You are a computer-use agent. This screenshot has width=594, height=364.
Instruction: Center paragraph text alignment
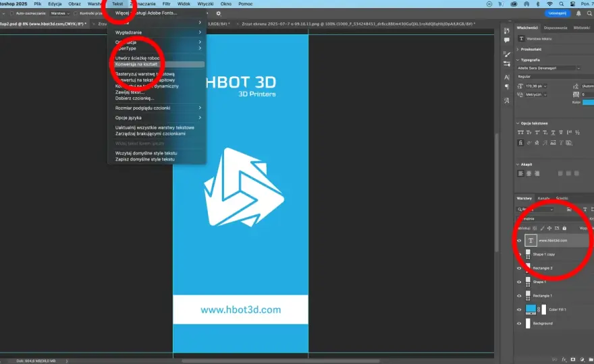(x=529, y=173)
